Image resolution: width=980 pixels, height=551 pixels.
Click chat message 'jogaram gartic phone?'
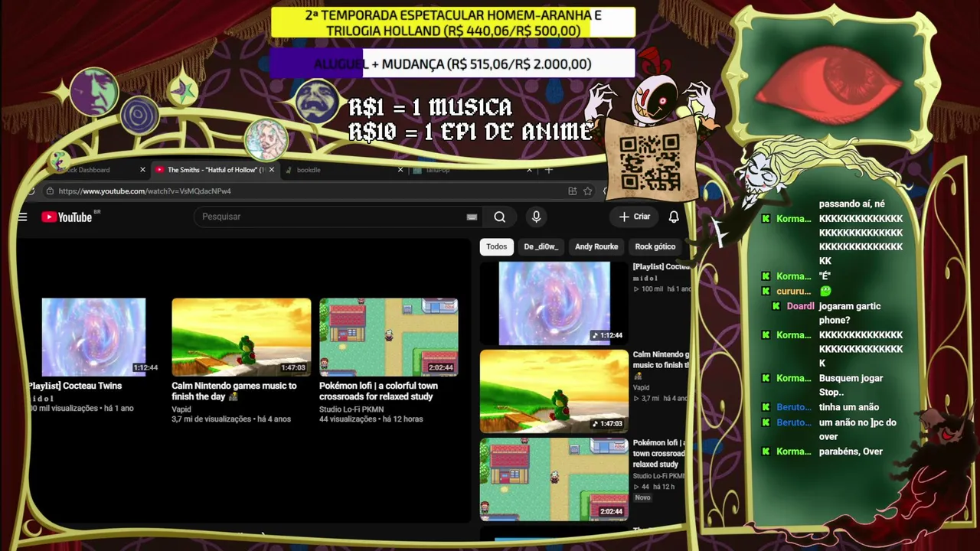pos(850,313)
